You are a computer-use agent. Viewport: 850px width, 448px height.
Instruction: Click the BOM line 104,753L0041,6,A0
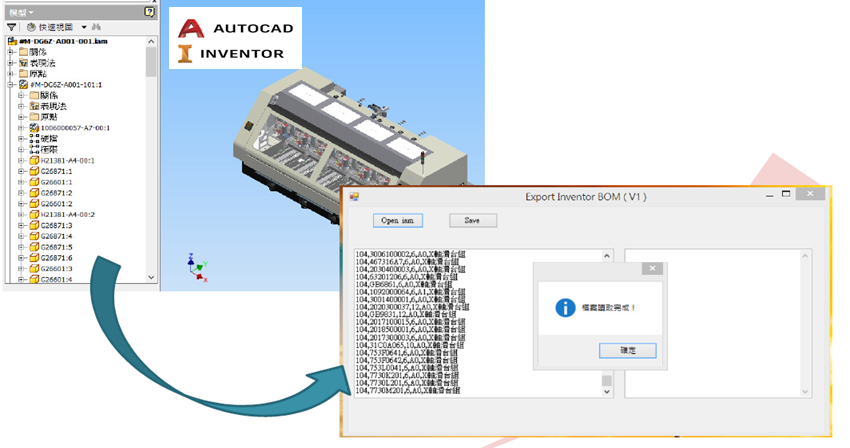pyautogui.click(x=407, y=368)
